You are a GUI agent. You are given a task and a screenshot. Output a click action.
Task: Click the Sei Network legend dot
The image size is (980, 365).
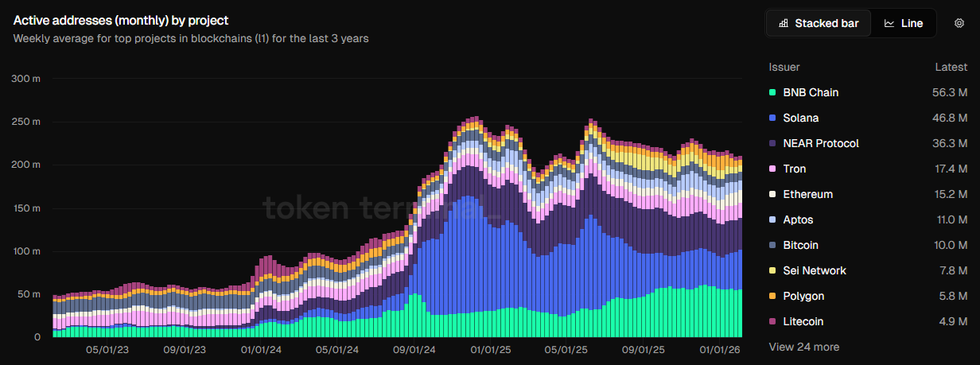[x=772, y=271]
